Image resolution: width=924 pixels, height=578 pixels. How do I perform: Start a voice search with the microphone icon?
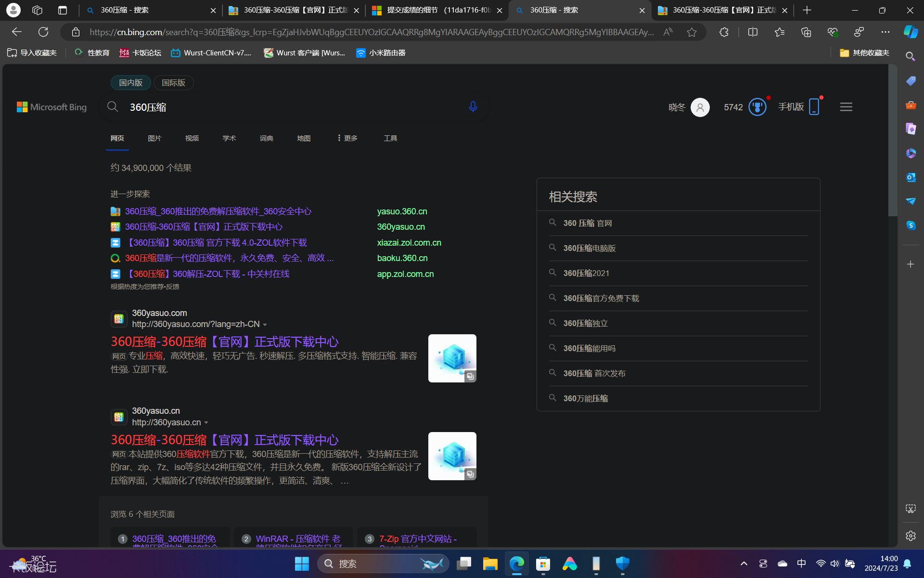pos(473,107)
